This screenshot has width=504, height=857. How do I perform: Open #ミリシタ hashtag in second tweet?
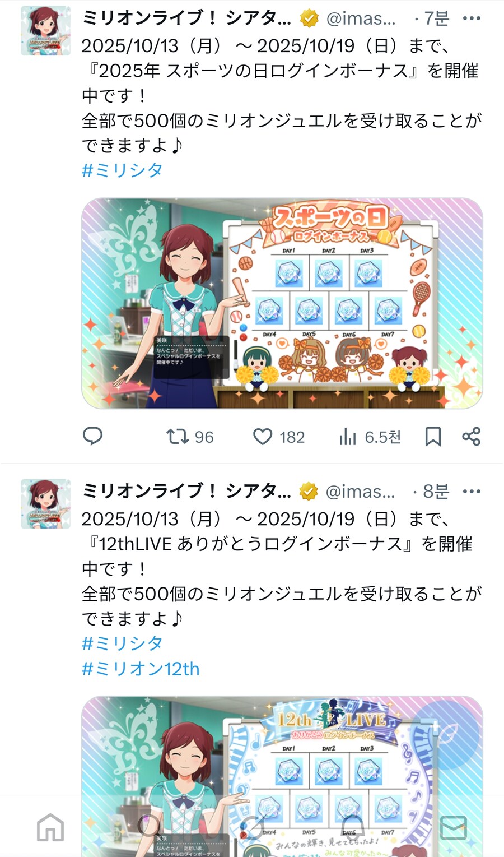tap(122, 643)
